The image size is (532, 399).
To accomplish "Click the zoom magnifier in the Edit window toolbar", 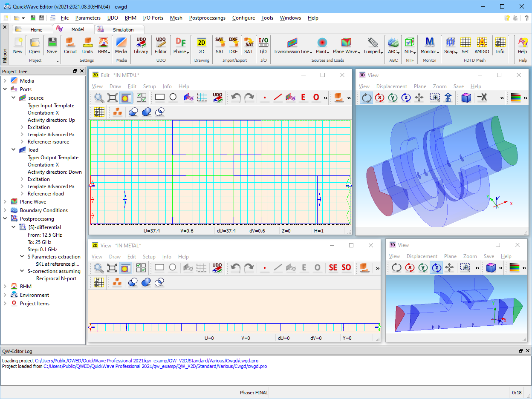I will click(x=99, y=98).
